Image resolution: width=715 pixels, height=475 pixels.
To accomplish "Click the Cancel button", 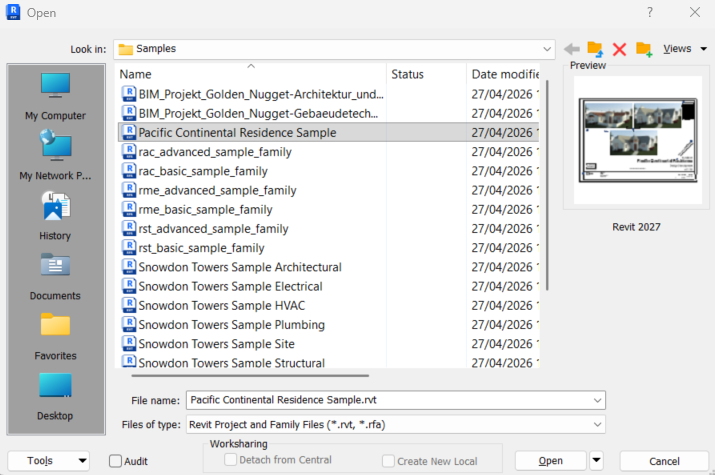I will pyautogui.click(x=664, y=461).
